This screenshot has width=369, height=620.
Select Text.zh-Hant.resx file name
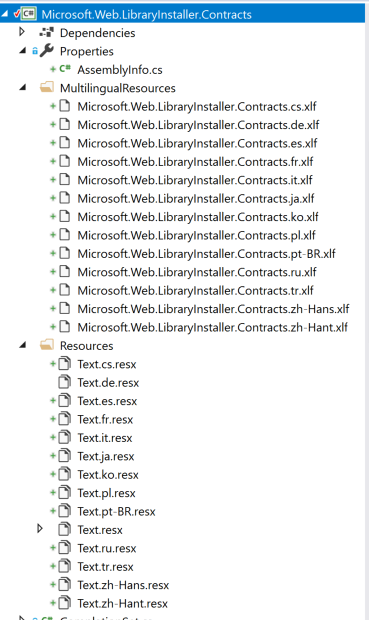pyautogui.click(x=123, y=603)
